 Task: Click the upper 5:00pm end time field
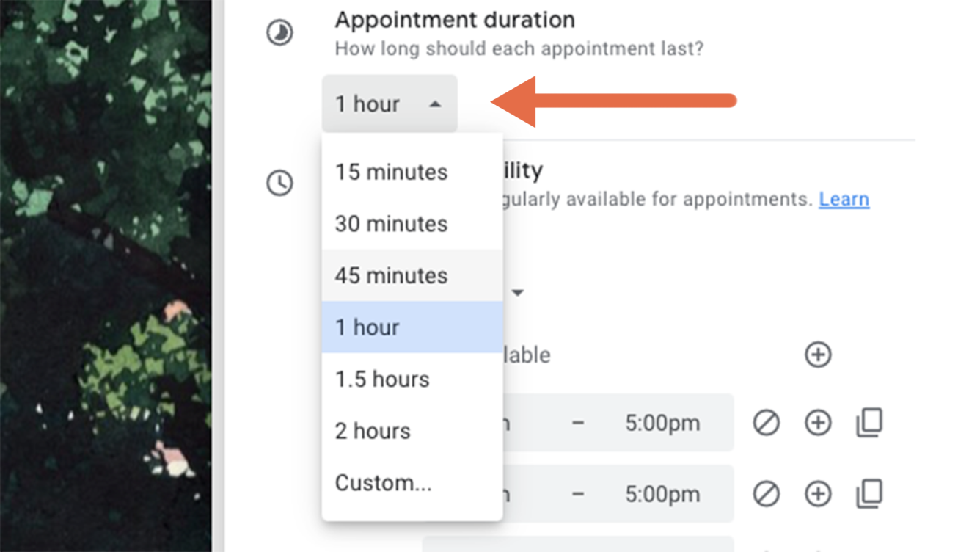tap(662, 423)
